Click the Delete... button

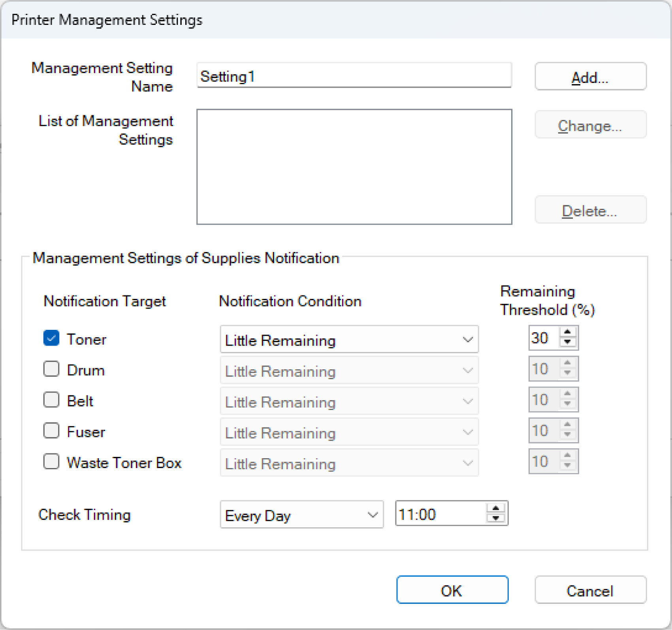[590, 211]
